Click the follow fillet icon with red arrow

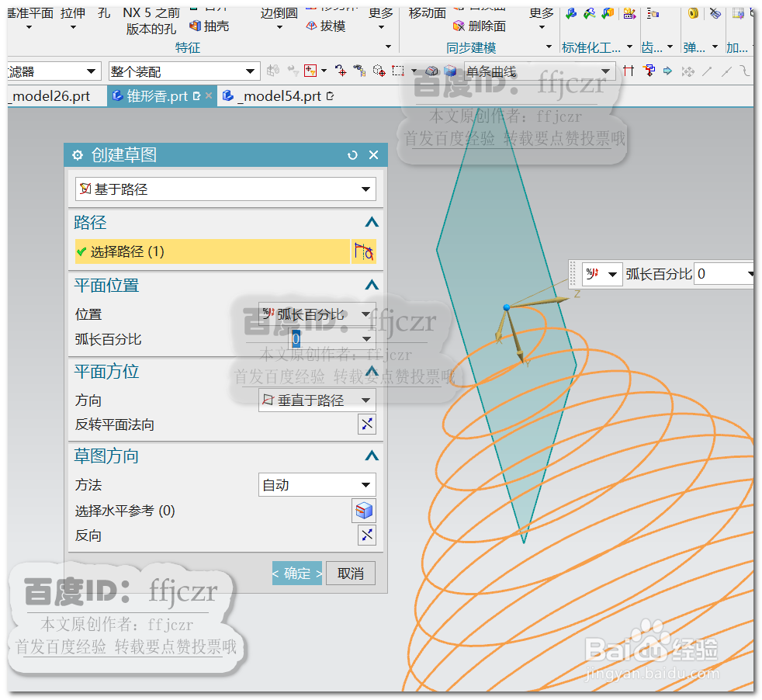(649, 71)
